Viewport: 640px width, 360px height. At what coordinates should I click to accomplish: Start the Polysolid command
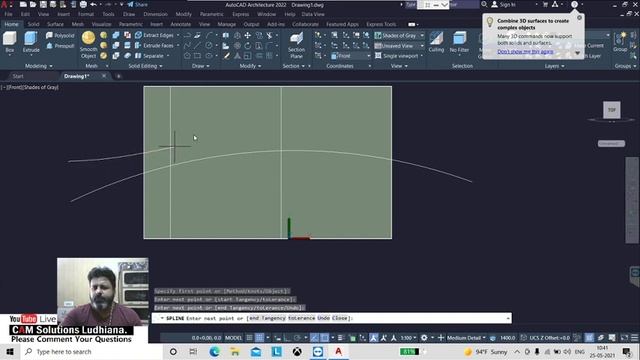(x=60, y=36)
